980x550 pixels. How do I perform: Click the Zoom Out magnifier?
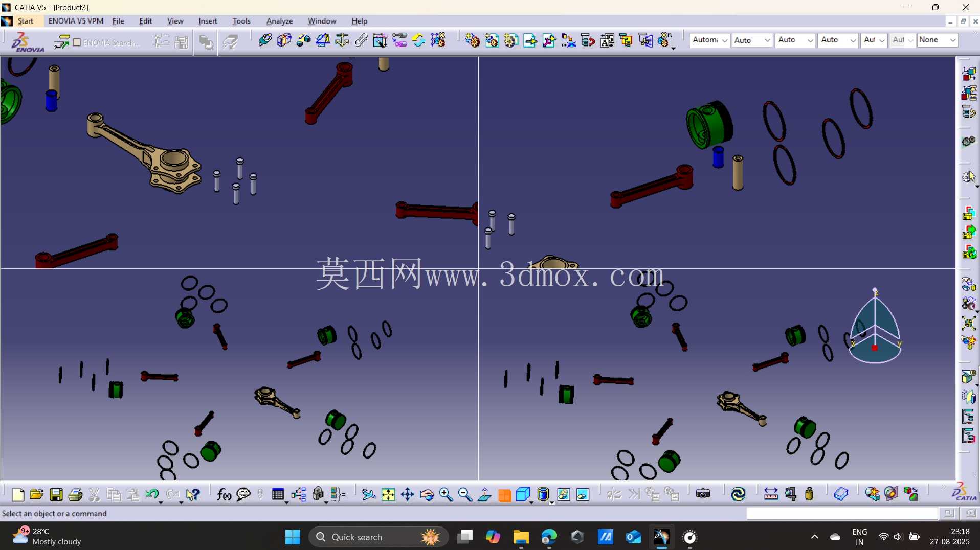click(x=465, y=494)
